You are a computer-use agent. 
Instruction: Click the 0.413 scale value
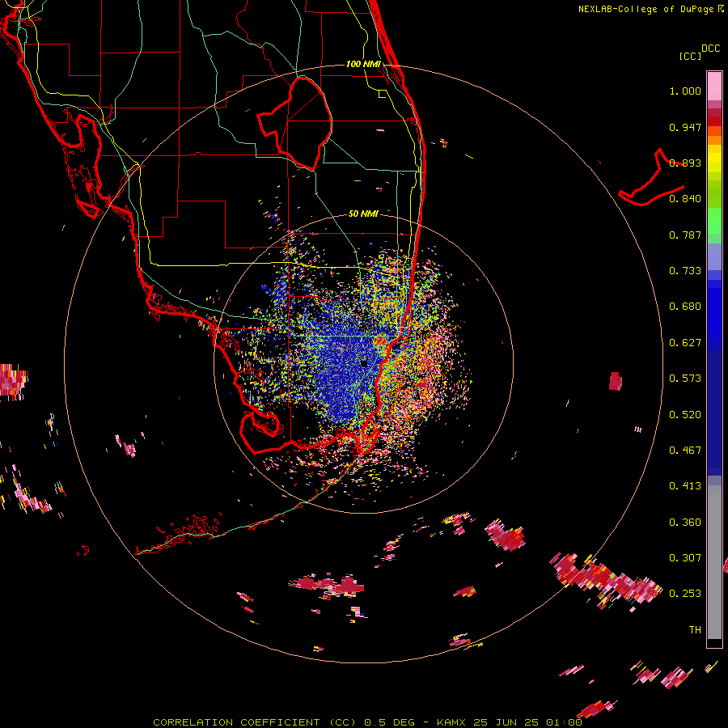(x=685, y=486)
